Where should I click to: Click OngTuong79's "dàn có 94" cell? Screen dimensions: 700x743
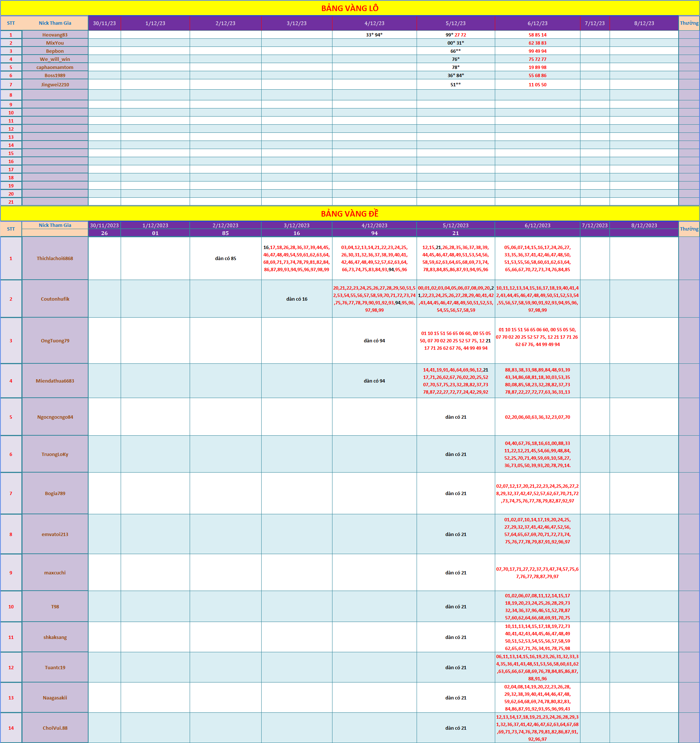375,341
